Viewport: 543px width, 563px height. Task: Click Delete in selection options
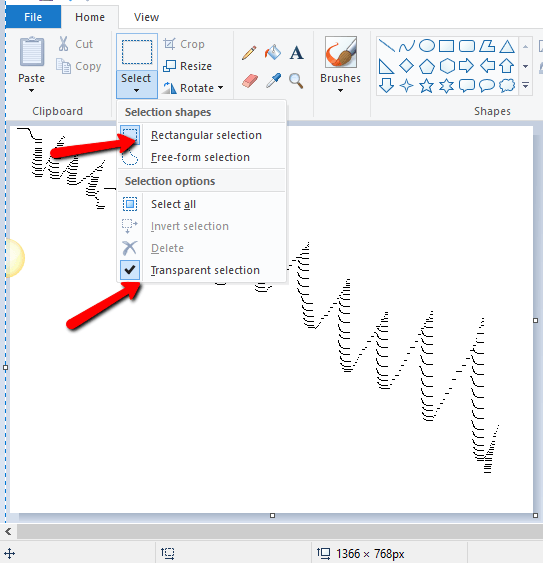point(201,248)
